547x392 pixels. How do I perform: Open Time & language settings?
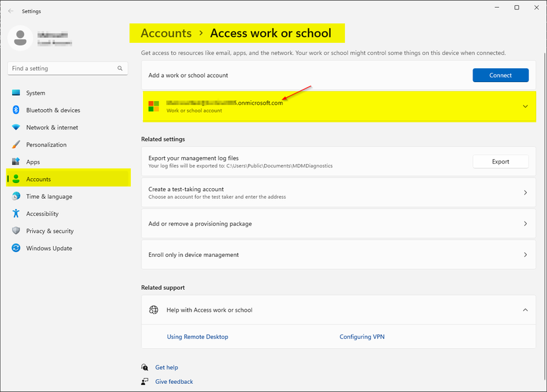click(x=15, y=196)
